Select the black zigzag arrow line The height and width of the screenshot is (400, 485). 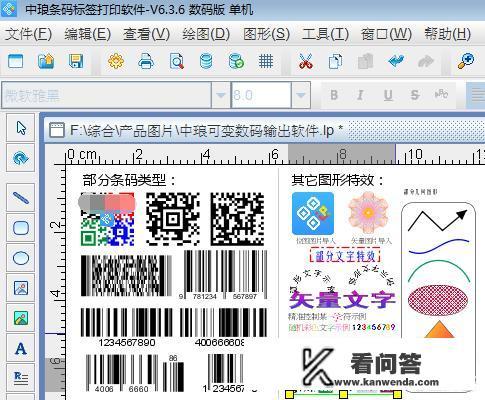coord(438,220)
